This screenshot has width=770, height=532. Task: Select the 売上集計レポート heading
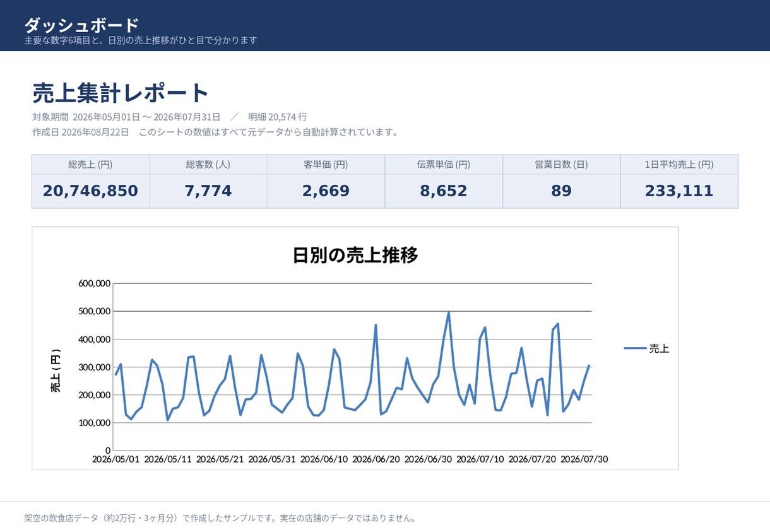point(120,93)
